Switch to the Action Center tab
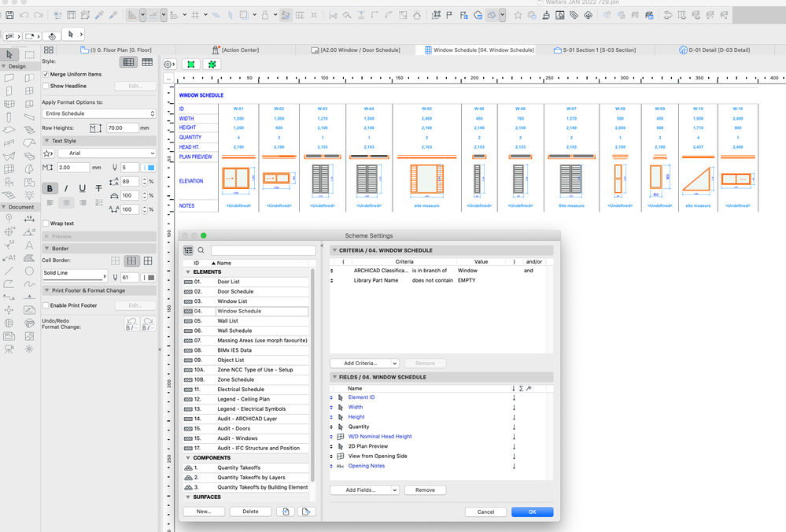 (x=239, y=50)
